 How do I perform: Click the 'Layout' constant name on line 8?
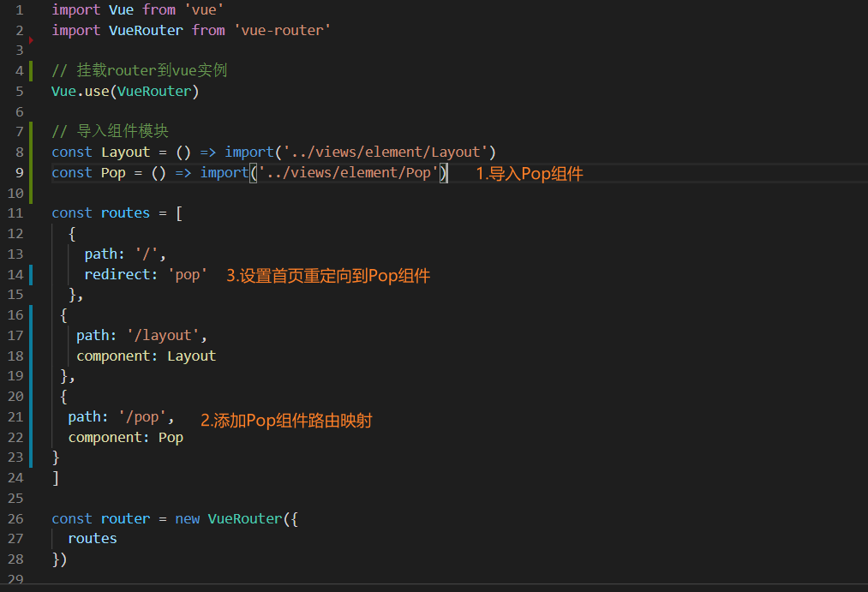(x=126, y=152)
